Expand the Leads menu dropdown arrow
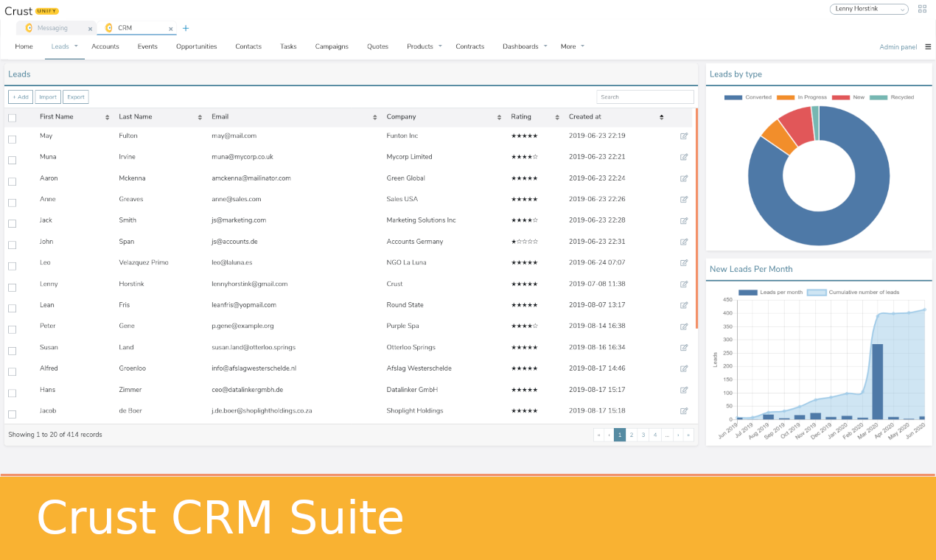This screenshot has height=560, width=936. coord(76,46)
